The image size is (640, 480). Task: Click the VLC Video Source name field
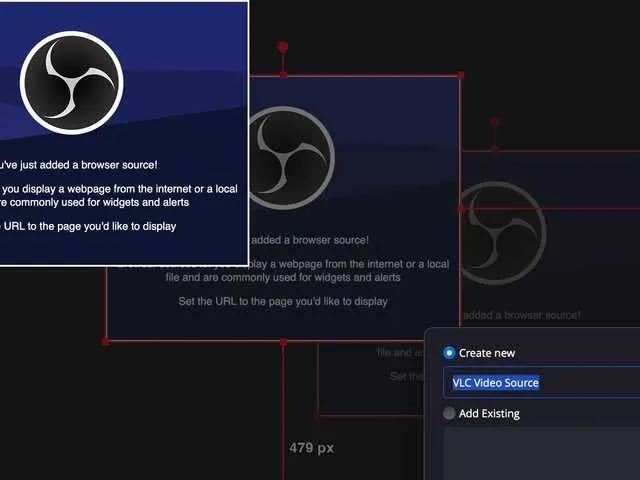click(x=542, y=382)
